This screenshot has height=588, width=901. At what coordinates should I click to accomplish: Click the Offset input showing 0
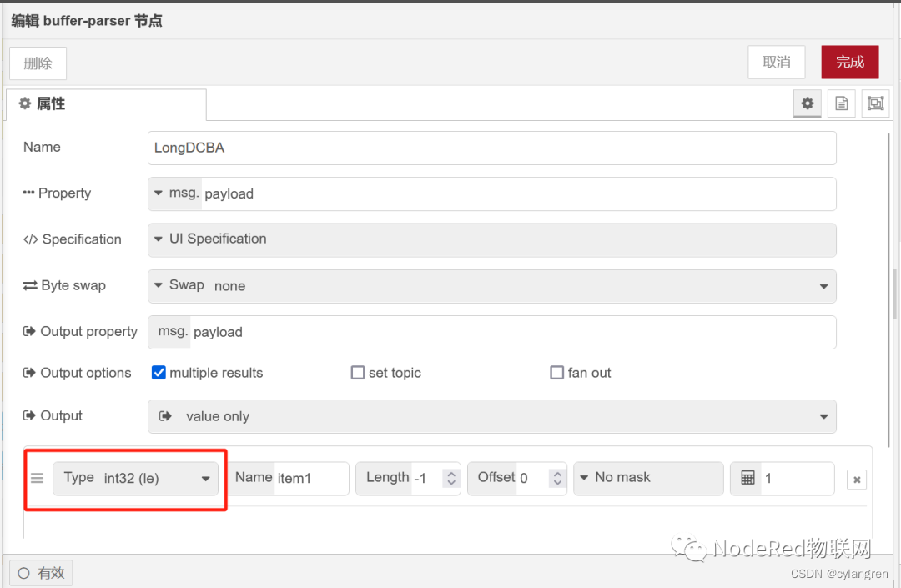(x=534, y=479)
